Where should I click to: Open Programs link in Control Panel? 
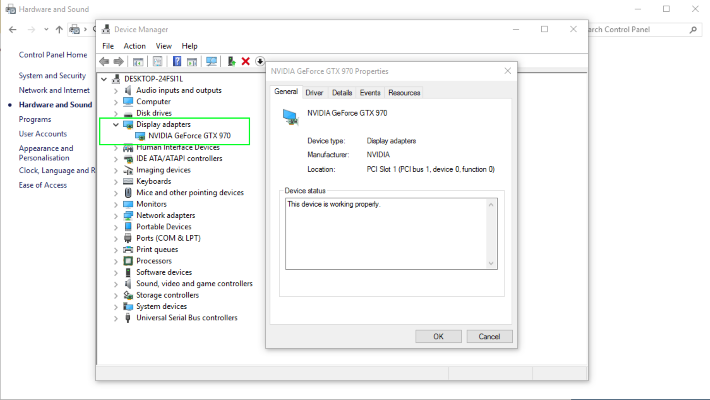[35, 120]
